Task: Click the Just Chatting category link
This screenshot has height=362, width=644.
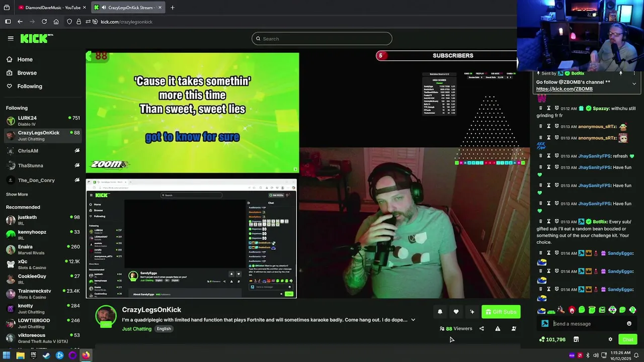Action: click(136, 329)
